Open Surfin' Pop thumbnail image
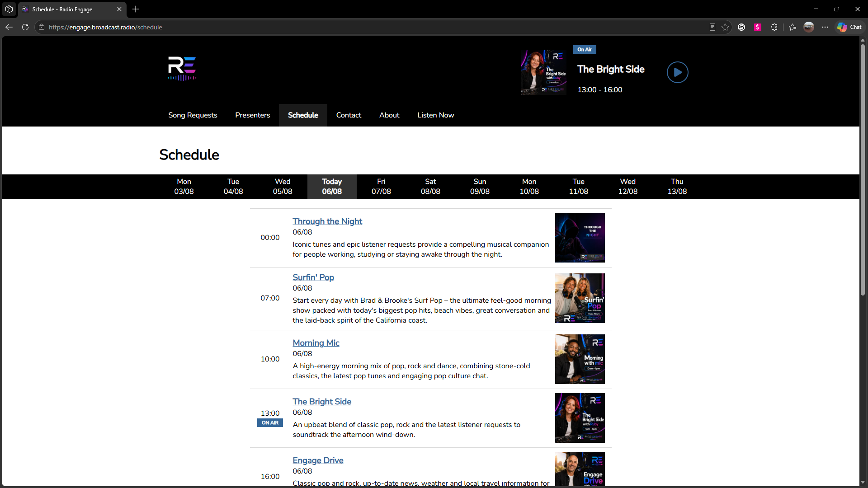The width and height of the screenshot is (868, 488). [x=580, y=298]
